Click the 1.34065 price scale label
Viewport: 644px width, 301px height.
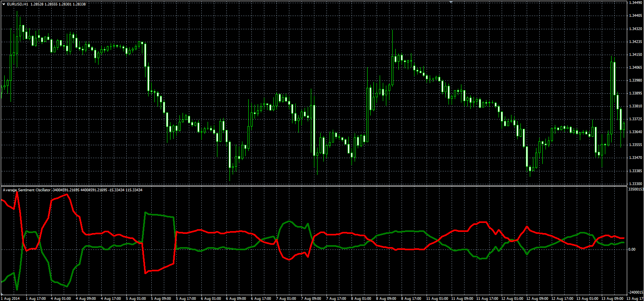[635, 68]
